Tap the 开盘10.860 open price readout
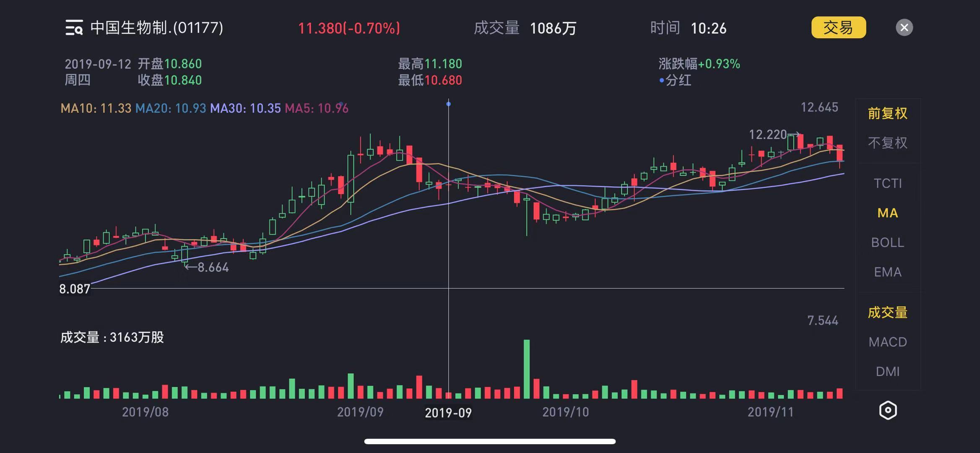Screen dimensions: 980x453 tap(170, 64)
